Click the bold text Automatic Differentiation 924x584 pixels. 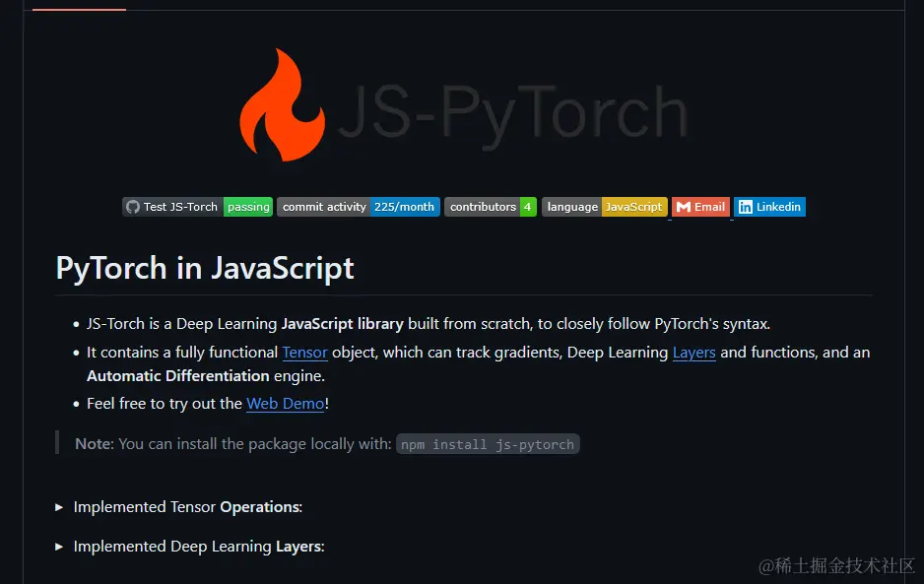tap(178, 376)
